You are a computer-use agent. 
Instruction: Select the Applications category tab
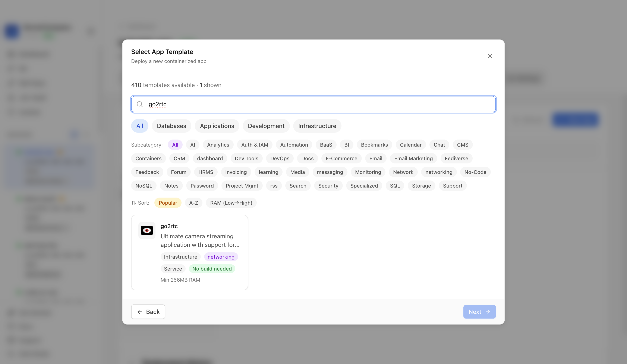tap(217, 126)
